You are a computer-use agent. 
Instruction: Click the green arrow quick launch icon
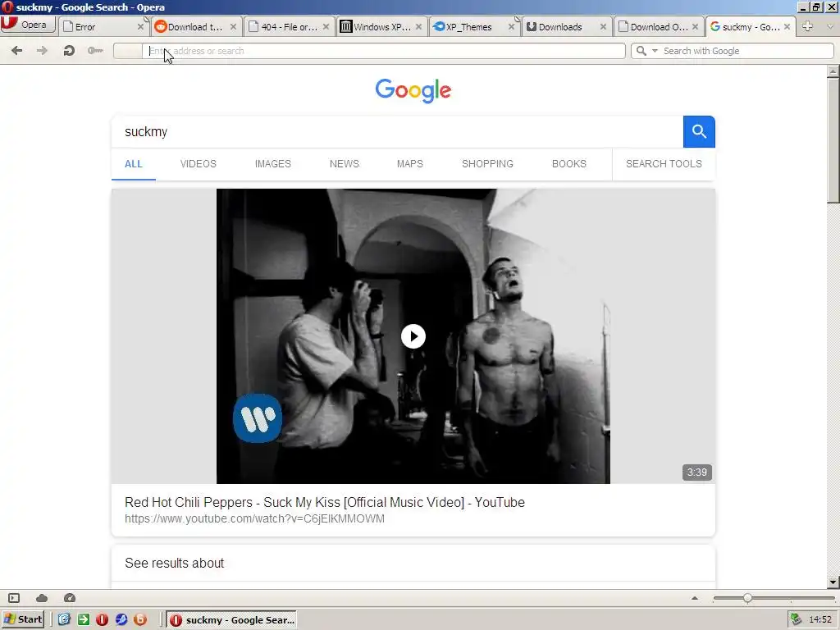(x=84, y=620)
